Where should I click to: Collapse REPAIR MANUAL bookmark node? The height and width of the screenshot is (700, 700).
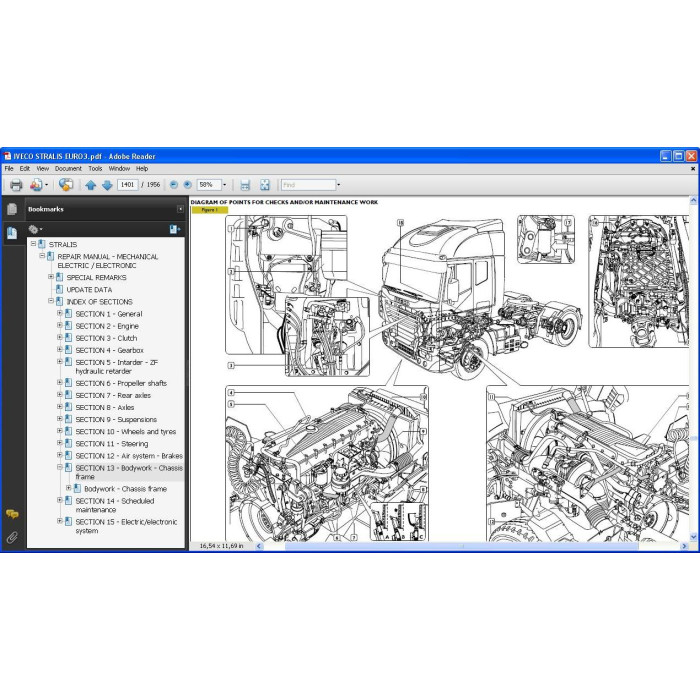(x=42, y=256)
